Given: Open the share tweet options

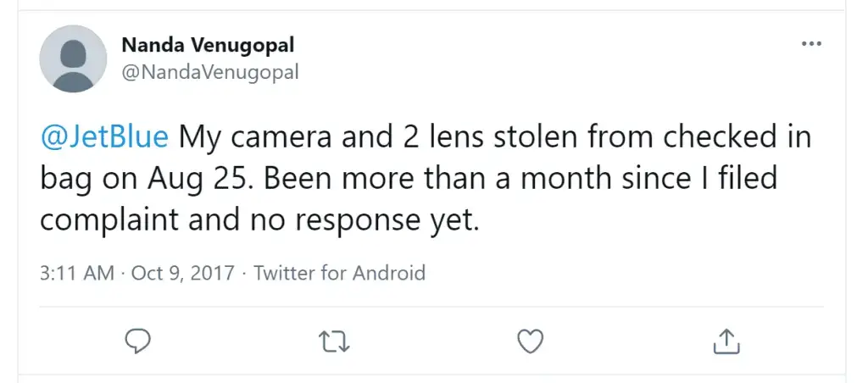Looking at the screenshot, I should 726,341.
